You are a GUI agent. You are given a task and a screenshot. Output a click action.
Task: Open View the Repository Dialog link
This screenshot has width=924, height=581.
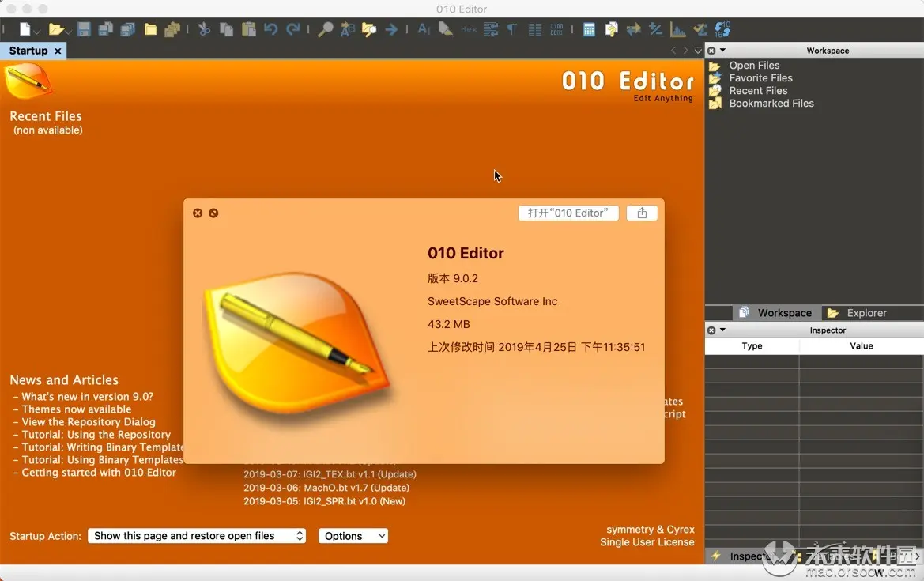(x=89, y=422)
